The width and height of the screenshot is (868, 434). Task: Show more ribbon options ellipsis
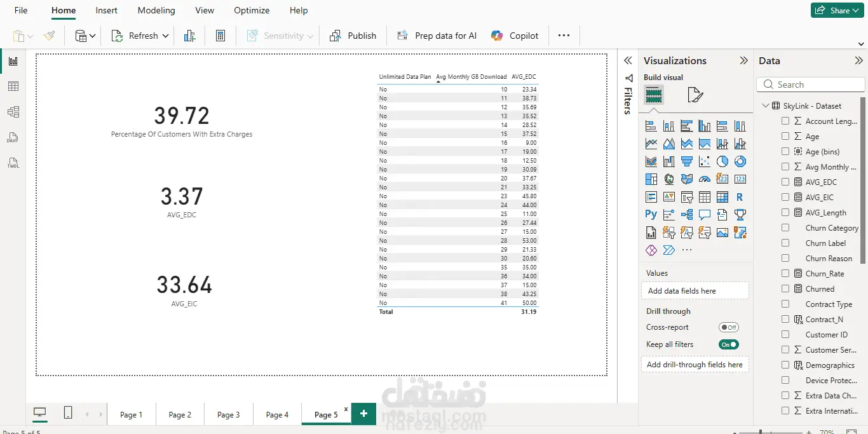pyautogui.click(x=564, y=36)
